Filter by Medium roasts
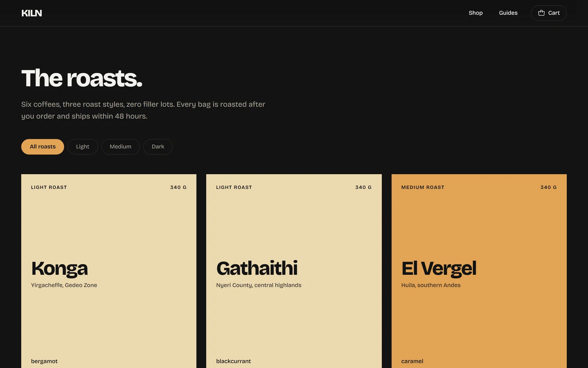The height and width of the screenshot is (368, 588). tap(120, 147)
